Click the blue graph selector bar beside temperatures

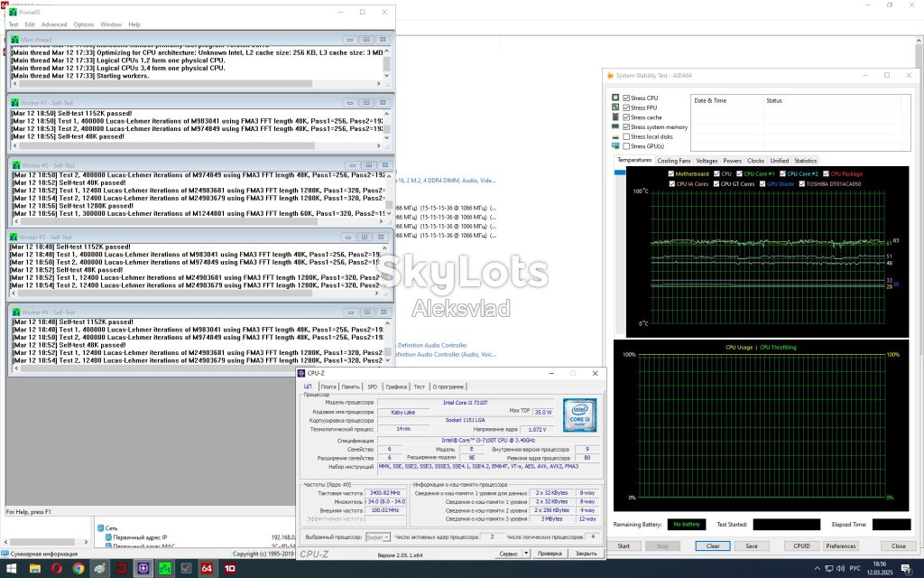(619, 172)
